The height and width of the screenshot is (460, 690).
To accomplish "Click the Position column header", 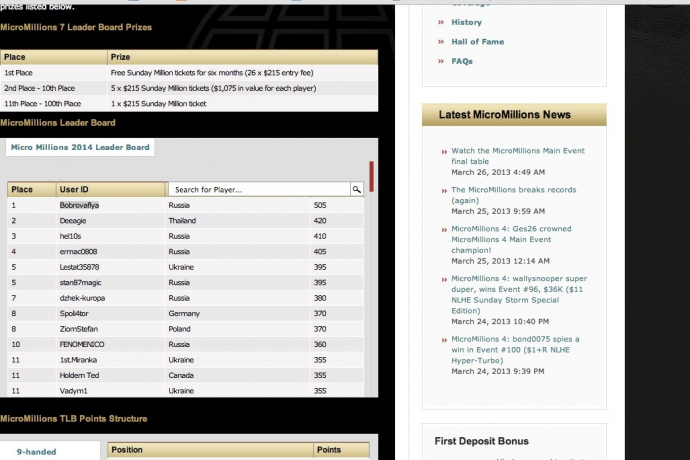I will [x=210, y=450].
